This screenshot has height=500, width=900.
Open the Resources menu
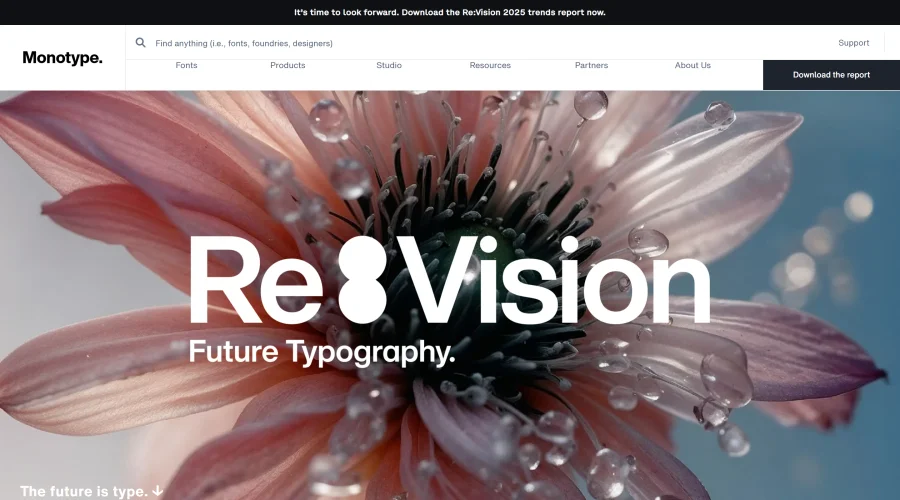point(490,65)
